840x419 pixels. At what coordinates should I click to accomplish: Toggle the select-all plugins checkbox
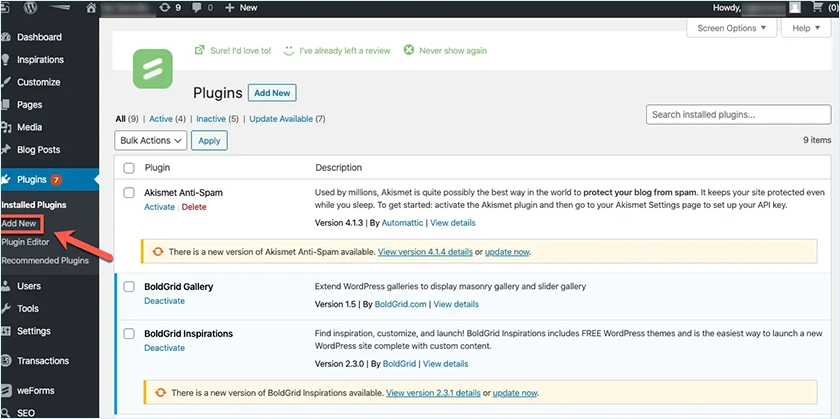(128, 167)
